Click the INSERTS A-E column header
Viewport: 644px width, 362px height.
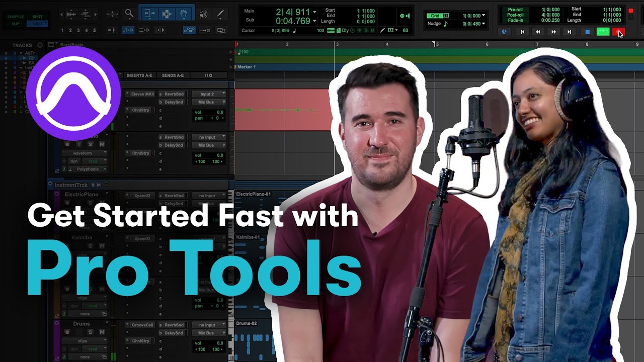pos(139,75)
